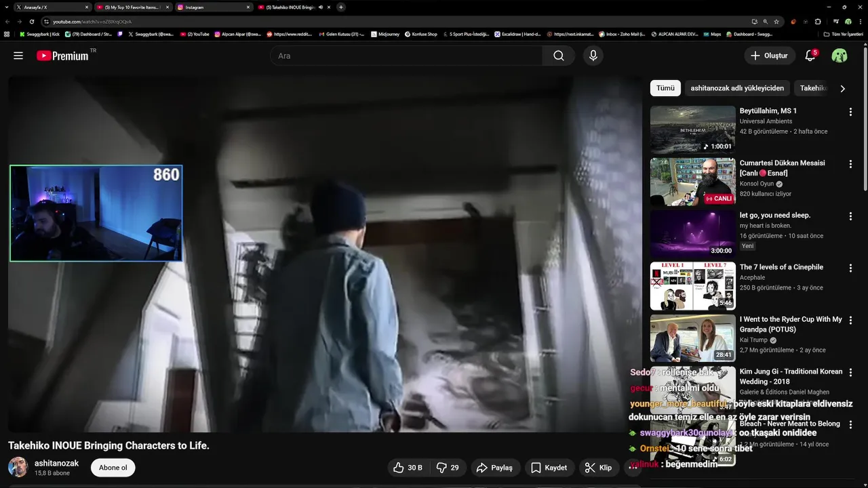Viewport: 868px width, 488px height.
Task: Open Gelen Kutusu (31) bookmark
Action: pyautogui.click(x=342, y=34)
